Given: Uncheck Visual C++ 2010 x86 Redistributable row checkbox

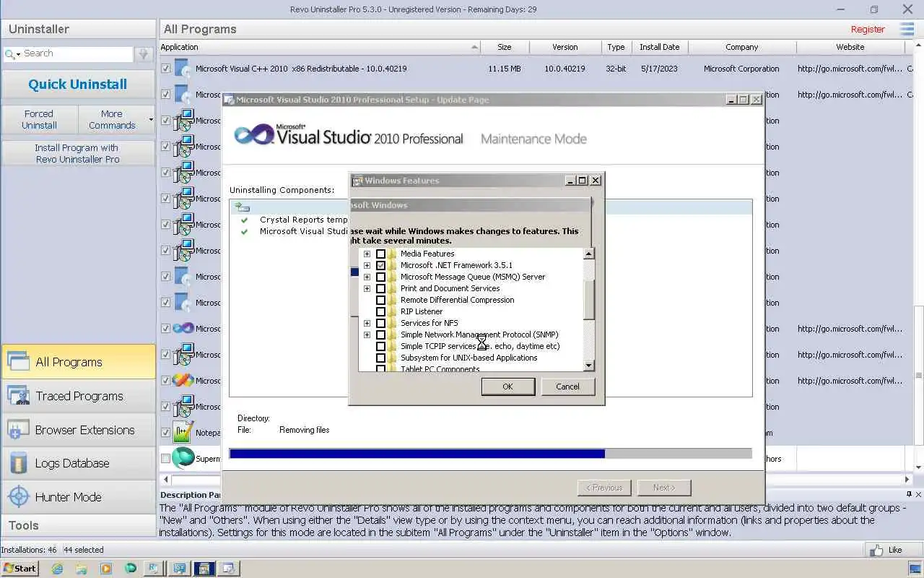Looking at the screenshot, I should 166,69.
